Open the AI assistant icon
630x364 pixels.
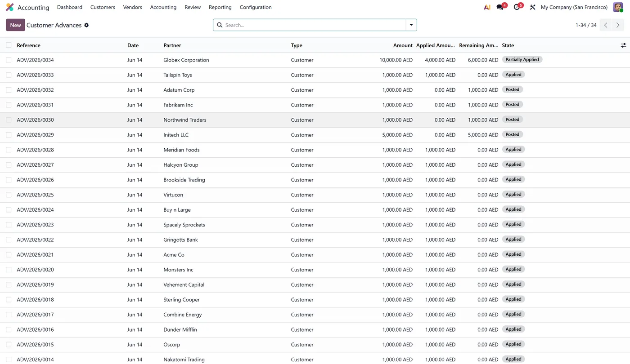click(487, 7)
